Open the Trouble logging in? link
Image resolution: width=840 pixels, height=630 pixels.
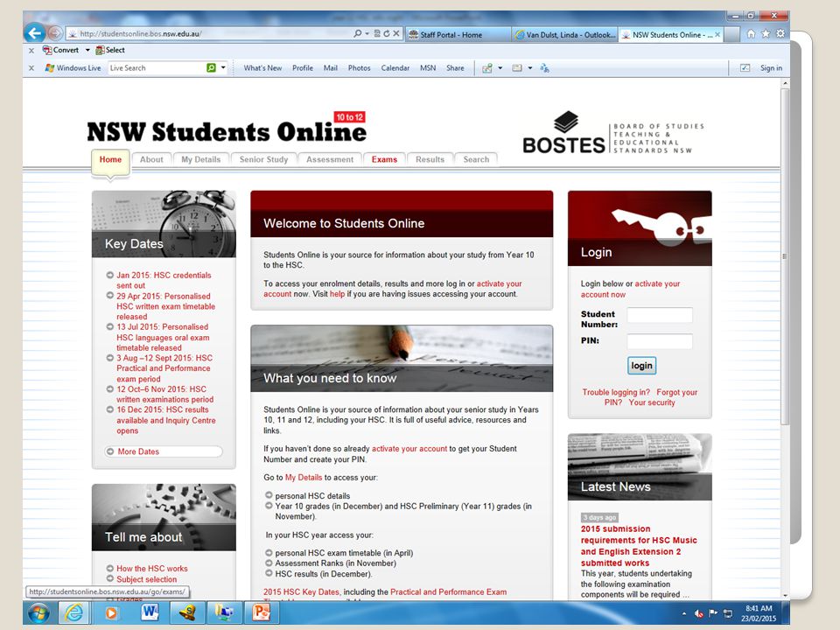coord(616,392)
